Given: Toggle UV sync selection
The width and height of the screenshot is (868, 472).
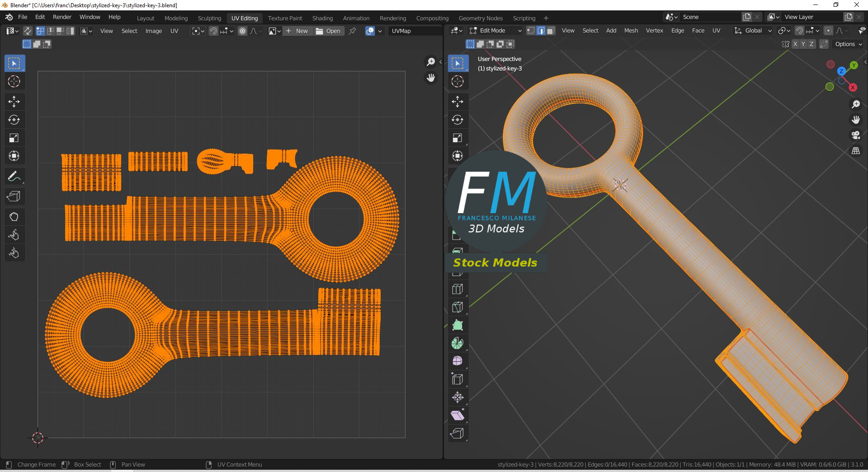Looking at the screenshot, I should pyautogui.click(x=27, y=31).
